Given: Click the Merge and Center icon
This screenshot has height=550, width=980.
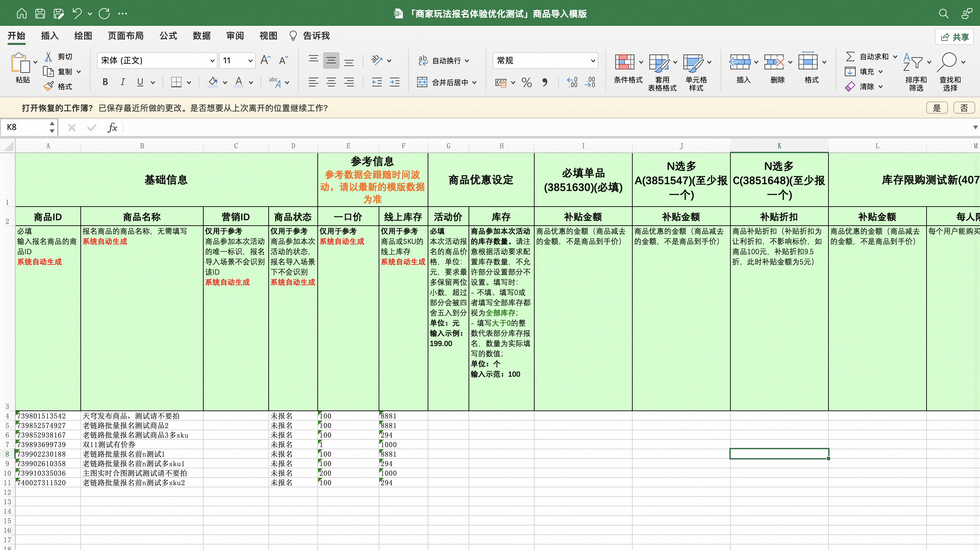Looking at the screenshot, I should tap(422, 82).
